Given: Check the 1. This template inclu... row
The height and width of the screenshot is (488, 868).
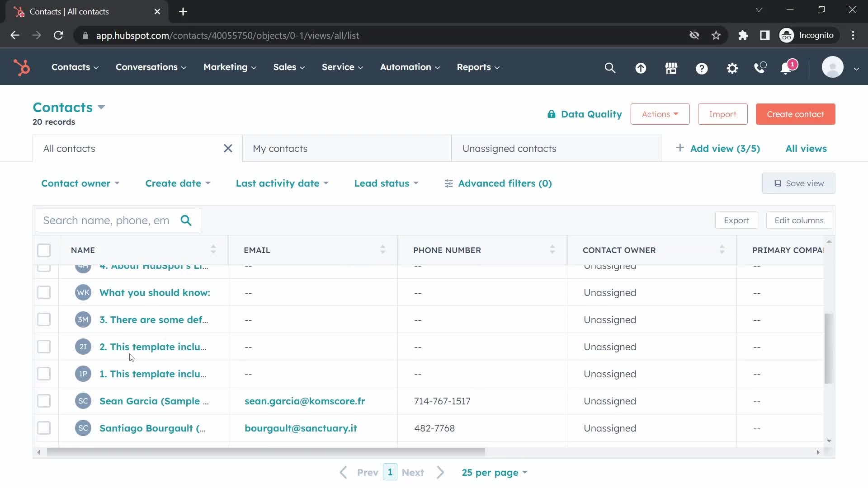Looking at the screenshot, I should coord(44,374).
